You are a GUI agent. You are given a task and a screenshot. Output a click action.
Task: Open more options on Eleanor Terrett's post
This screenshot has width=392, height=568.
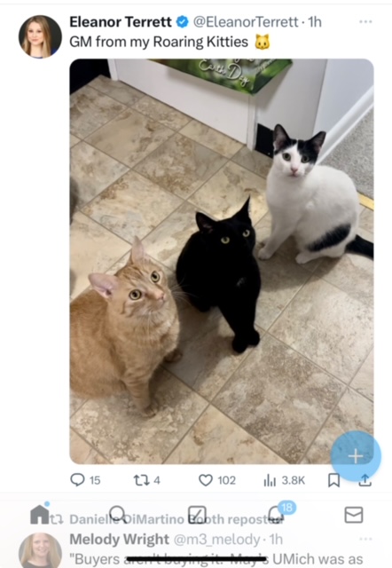tap(365, 21)
